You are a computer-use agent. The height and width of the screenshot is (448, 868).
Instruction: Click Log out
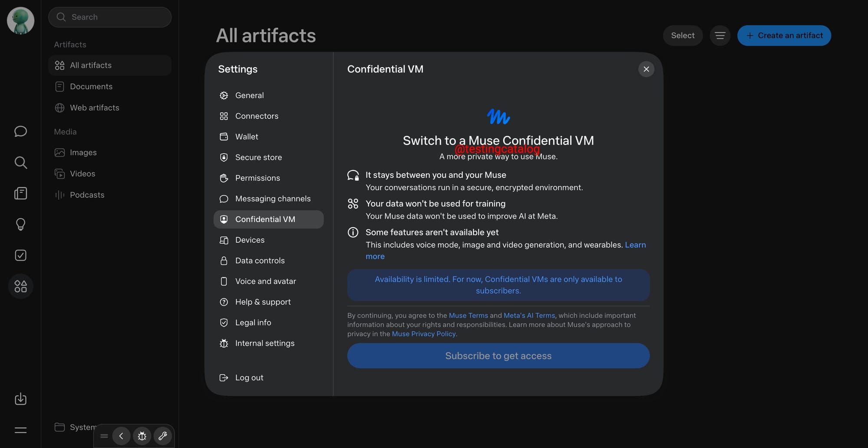269,378
